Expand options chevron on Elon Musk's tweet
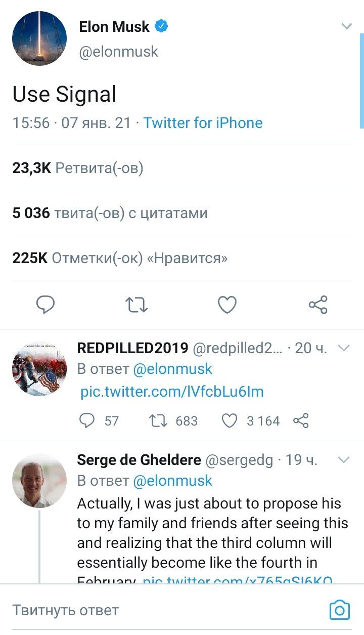Image resolution: width=364 pixels, height=635 pixels. [346, 26]
